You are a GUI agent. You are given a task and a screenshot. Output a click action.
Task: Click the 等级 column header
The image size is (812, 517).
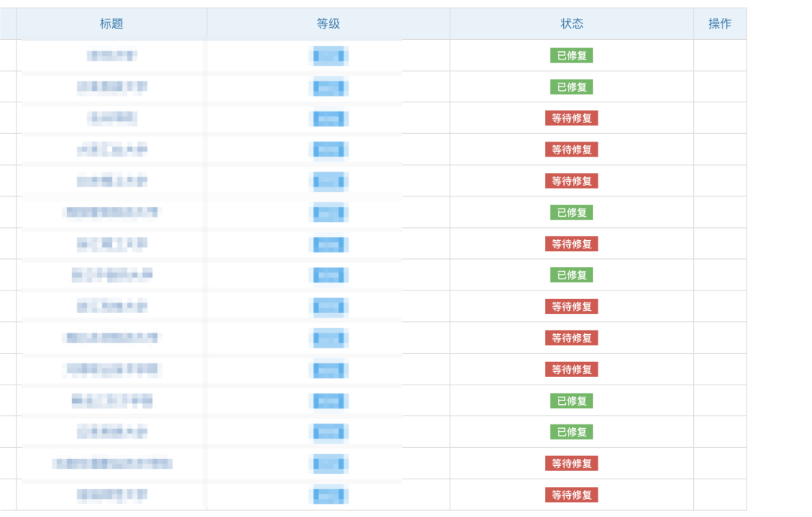point(329,24)
